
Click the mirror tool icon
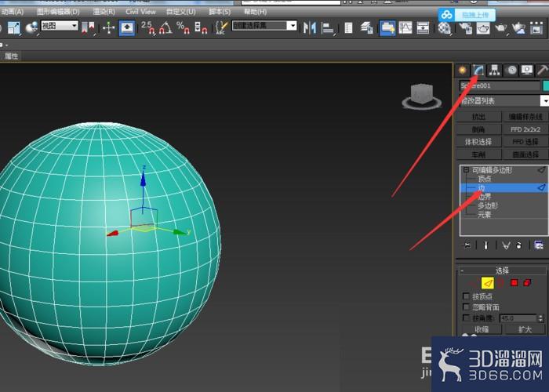[310, 27]
